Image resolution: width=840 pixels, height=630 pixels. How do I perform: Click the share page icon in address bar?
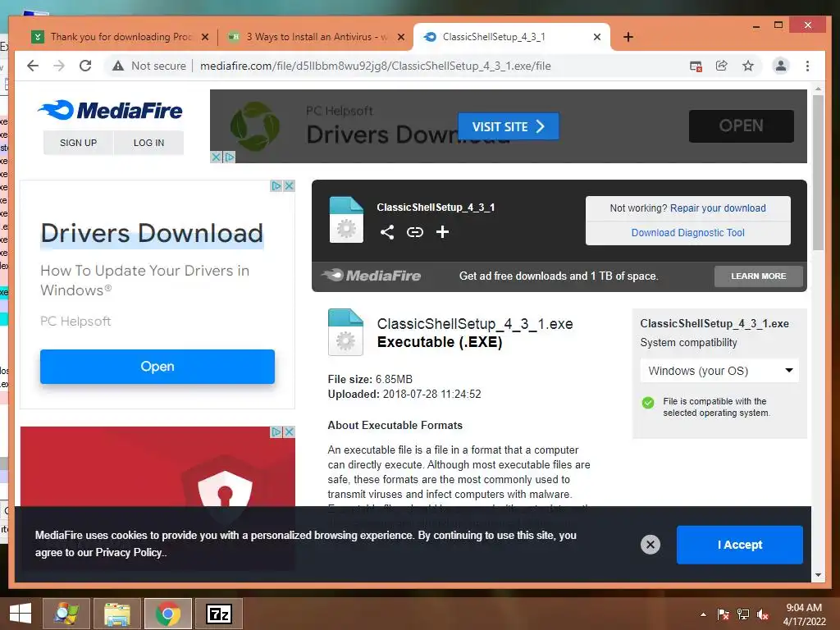[x=722, y=66]
